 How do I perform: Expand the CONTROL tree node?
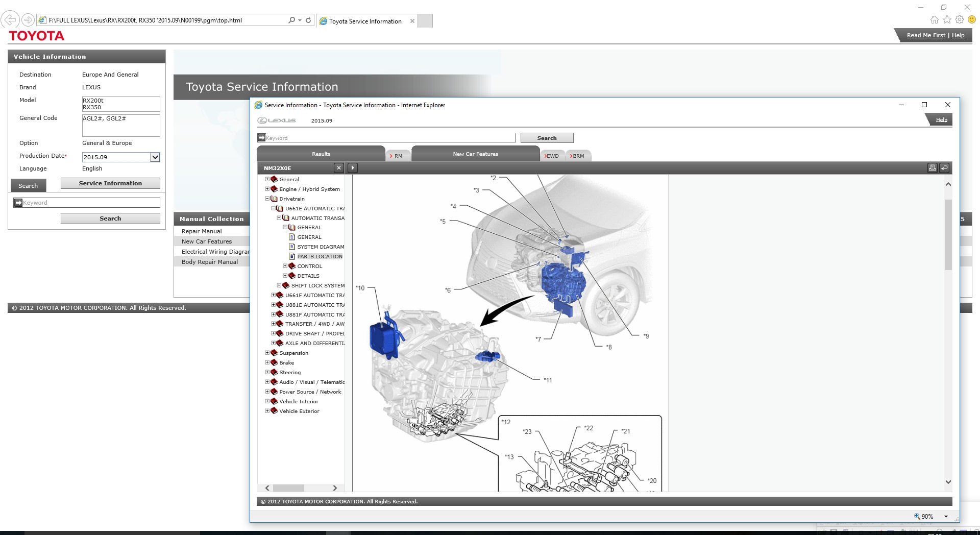pos(285,266)
